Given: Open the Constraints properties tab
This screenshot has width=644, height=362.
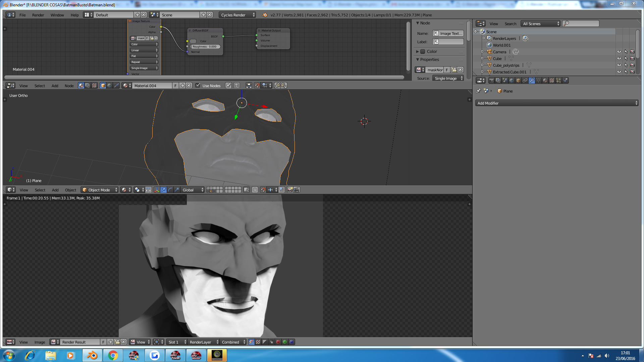Looking at the screenshot, I should click(x=525, y=80).
